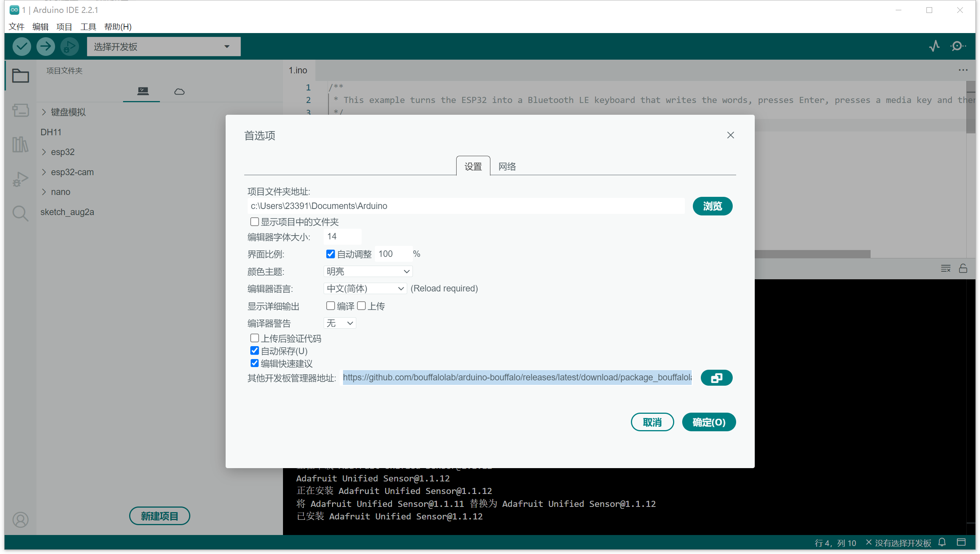Click the Verify checkmark button
Viewport: 980px width, 554px height.
(22, 46)
